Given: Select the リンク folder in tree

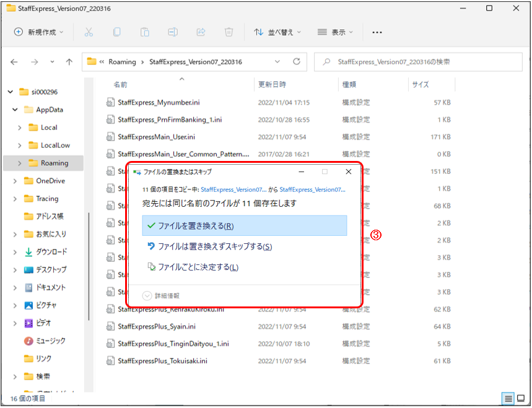Looking at the screenshot, I should 38,358.
